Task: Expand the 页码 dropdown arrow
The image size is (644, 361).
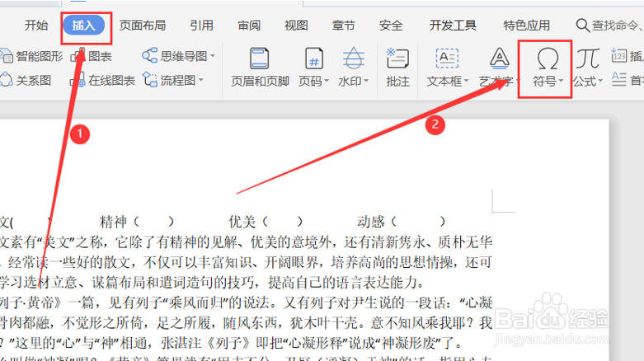Action: pos(327,82)
